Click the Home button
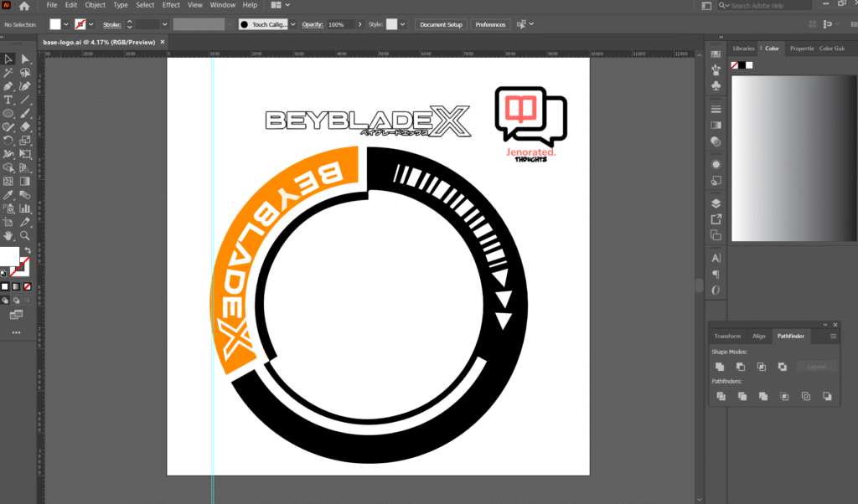This screenshot has height=504, width=858. pos(24,6)
